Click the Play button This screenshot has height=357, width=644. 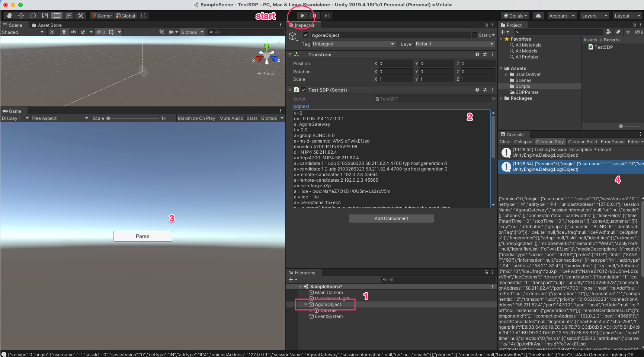303,16
